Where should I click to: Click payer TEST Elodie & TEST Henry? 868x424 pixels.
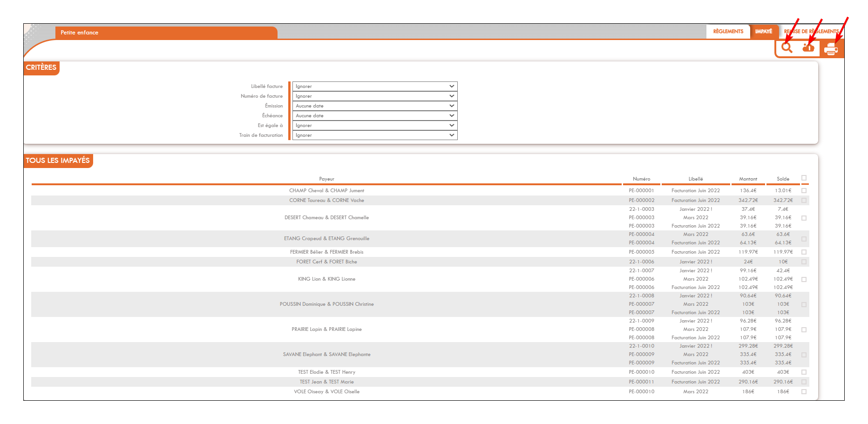click(x=326, y=372)
